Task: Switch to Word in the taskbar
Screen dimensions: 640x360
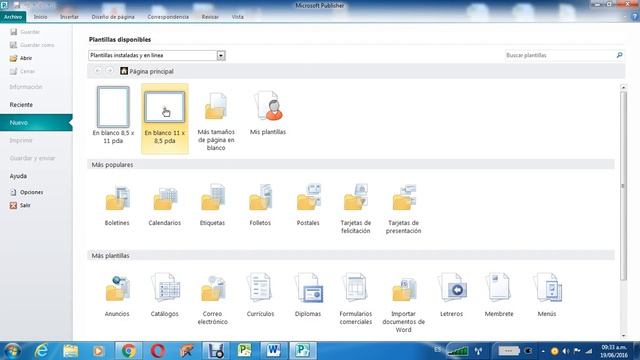Action: [x=273, y=351]
